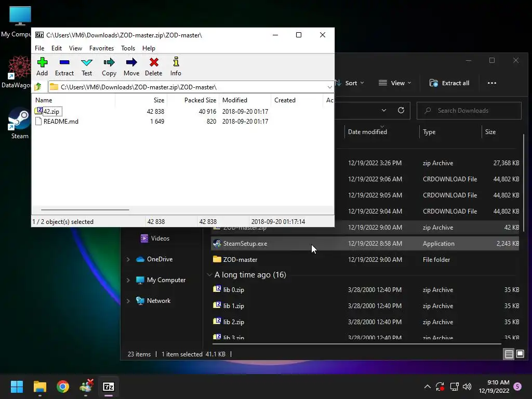The width and height of the screenshot is (532, 399).
Task: Open the 7-Zip View menu
Action: click(75, 48)
